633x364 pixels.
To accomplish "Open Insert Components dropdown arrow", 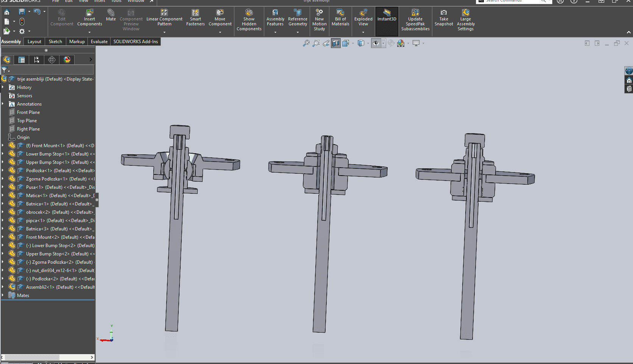I will [x=90, y=32].
